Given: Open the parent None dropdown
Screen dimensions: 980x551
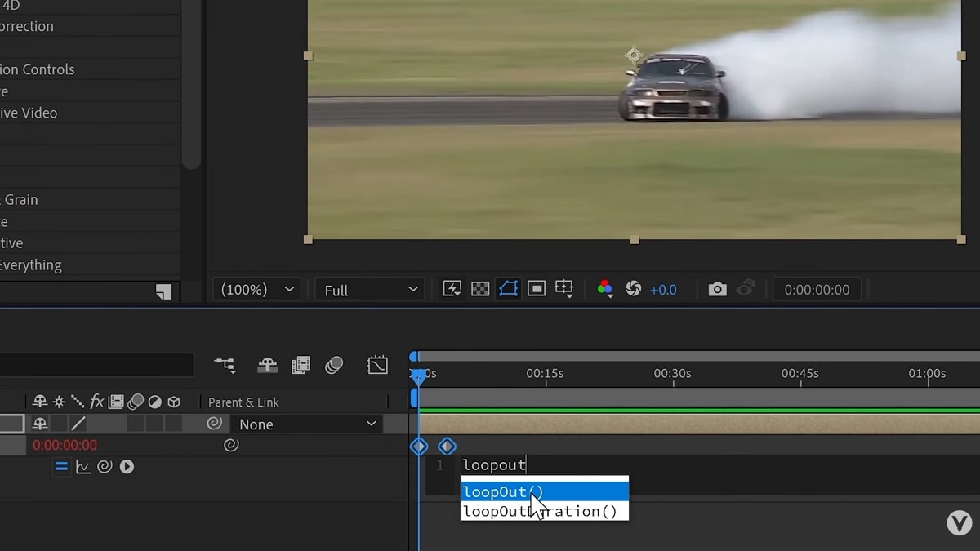Looking at the screenshot, I should 307,424.
